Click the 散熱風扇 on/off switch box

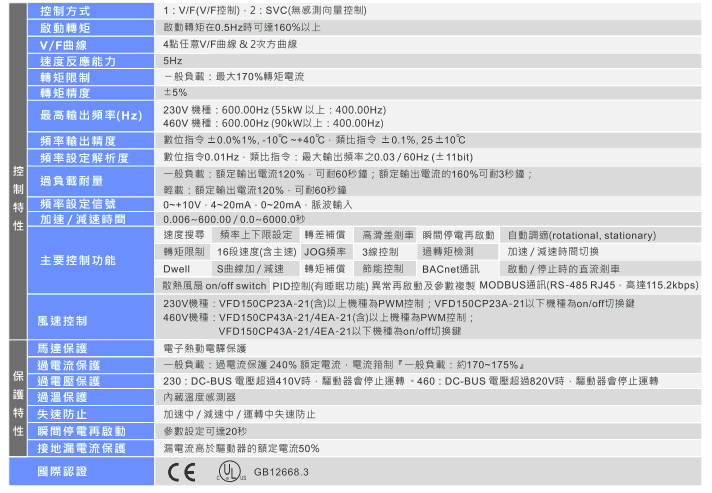[215, 286]
